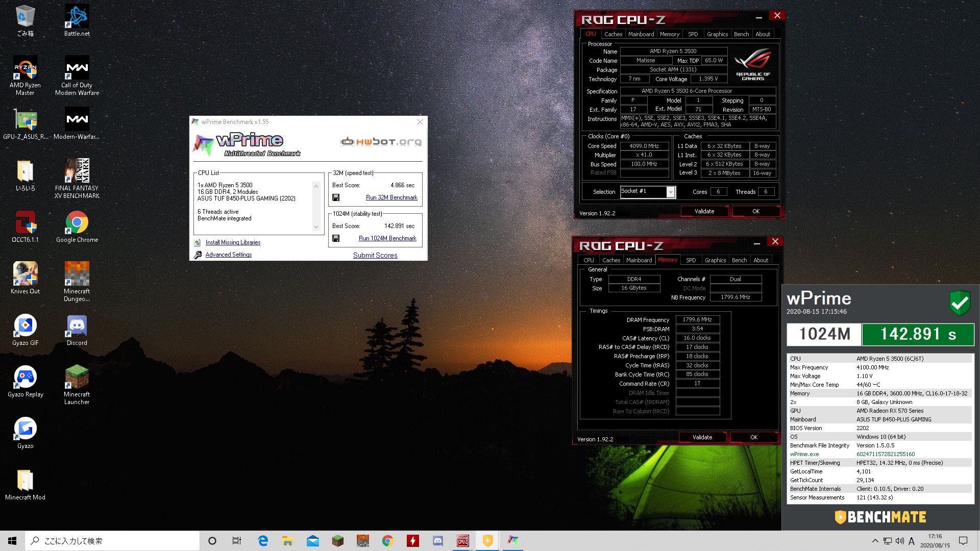980x551 pixels.
Task: Open Install Missing Libraries link
Action: click(233, 242)
